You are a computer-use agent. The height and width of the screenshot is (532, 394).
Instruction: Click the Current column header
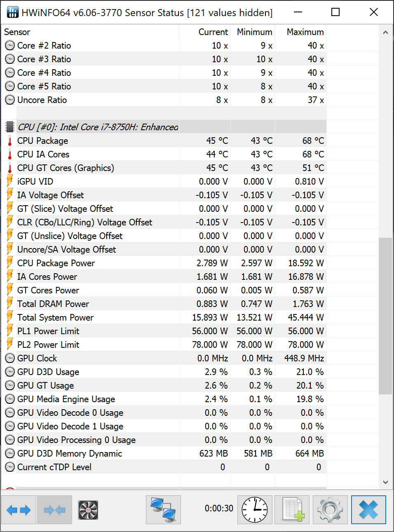click(204, 32)
